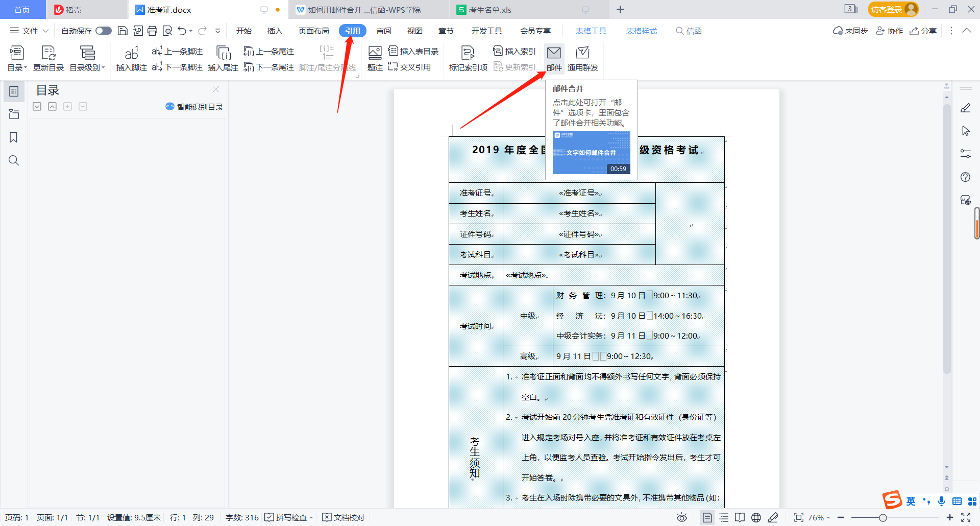Click the 更新目录 icon

[x=48, y=57]
